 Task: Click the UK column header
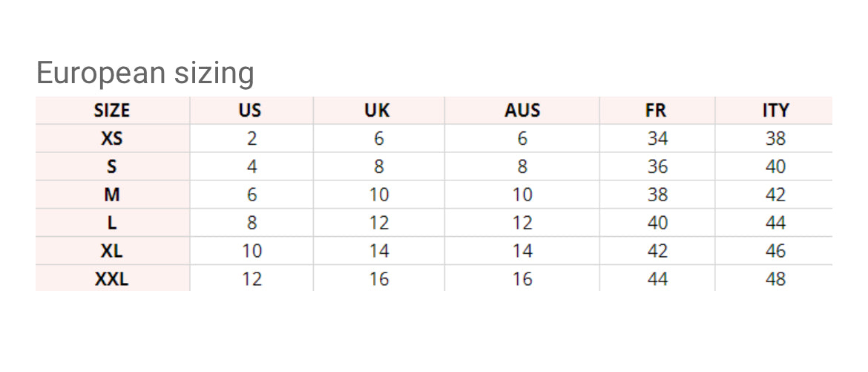[x=377, y=111]
